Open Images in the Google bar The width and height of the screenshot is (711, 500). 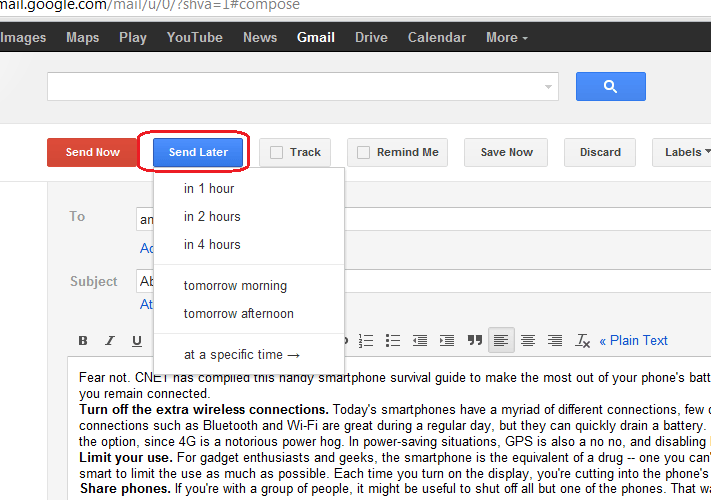tap(23, 37)
